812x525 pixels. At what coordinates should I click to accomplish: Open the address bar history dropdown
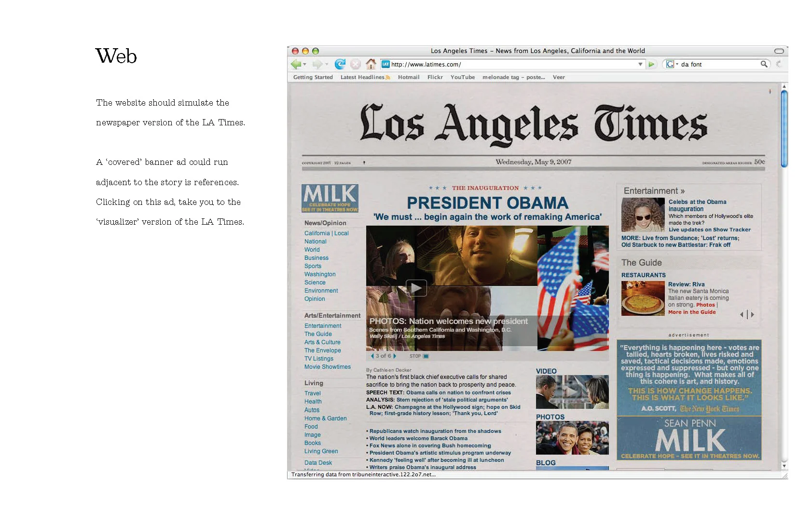640,64
